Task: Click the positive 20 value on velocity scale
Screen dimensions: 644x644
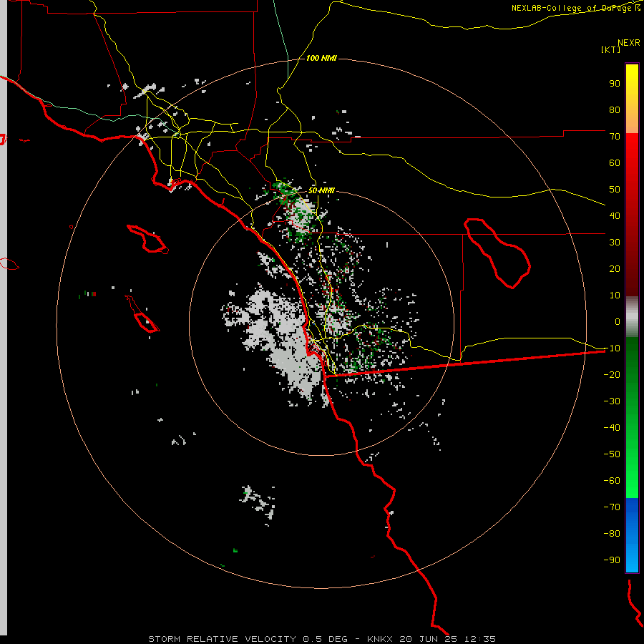Action: point(615,269)
